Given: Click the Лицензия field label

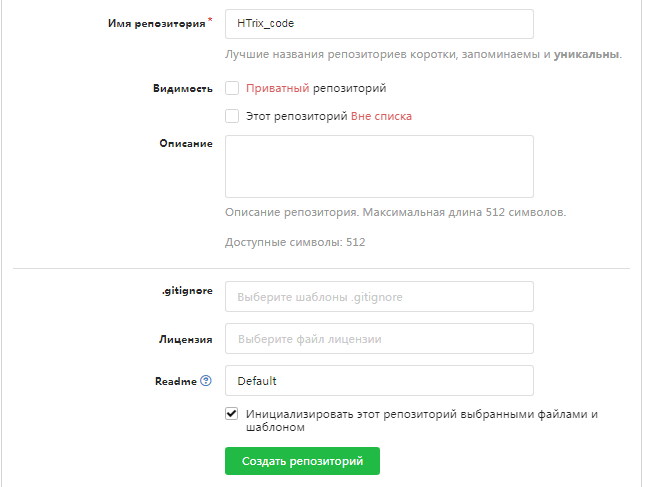Looking at the screenshot, I should [x=186, y=339].
